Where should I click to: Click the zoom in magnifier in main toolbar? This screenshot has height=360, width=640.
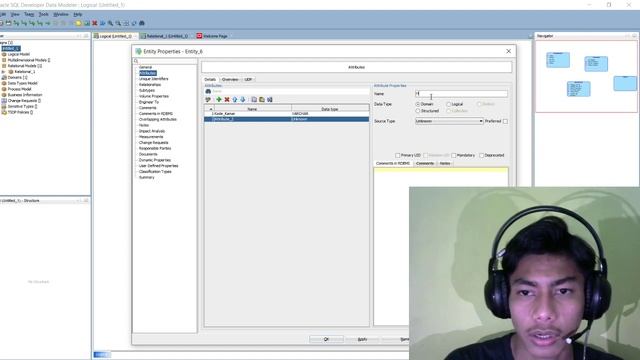110,23
